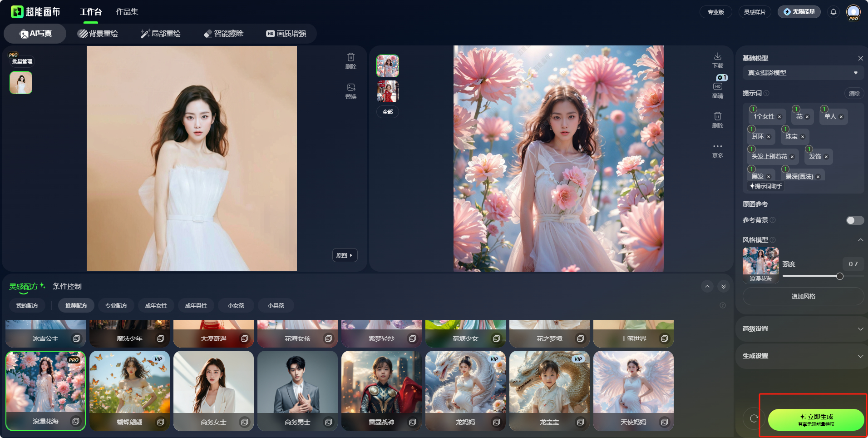
Task: Click the 立即生成 generate button
Action: 816,420
